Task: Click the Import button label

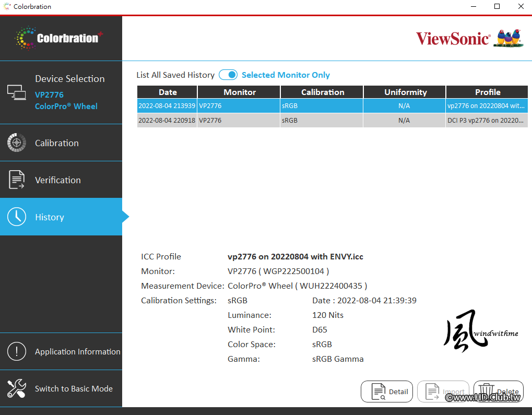Action: click(453, 392)
